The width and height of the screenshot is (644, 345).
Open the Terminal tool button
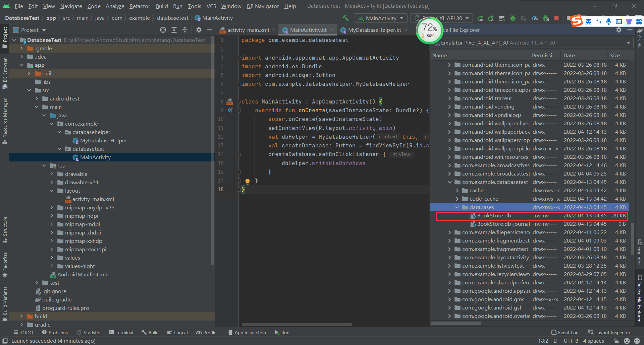tap(121, 333)
